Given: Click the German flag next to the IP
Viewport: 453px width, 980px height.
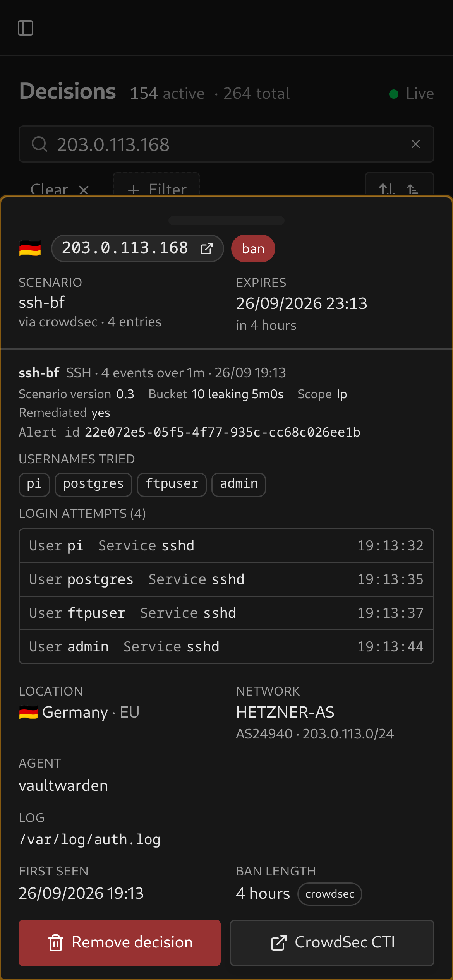Looking at the screenshot, I should tap(30, 248).
